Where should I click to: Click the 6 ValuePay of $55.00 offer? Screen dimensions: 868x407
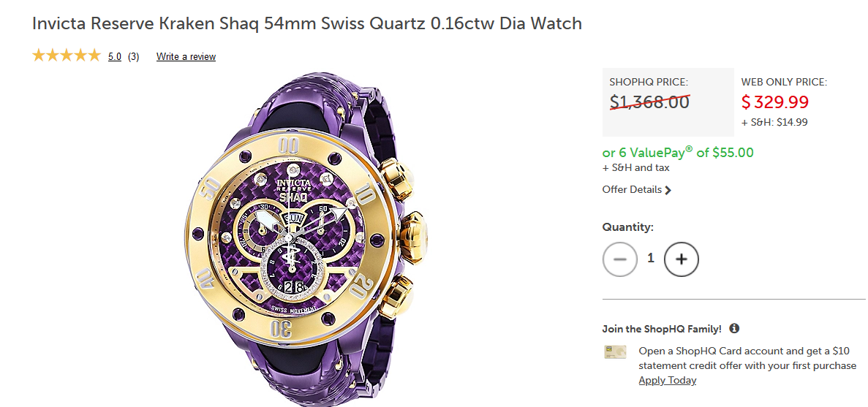click(x=678, y=153)
